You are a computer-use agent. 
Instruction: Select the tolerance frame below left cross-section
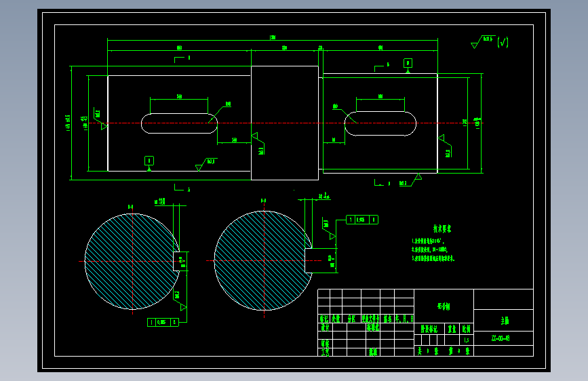[163, 322]
